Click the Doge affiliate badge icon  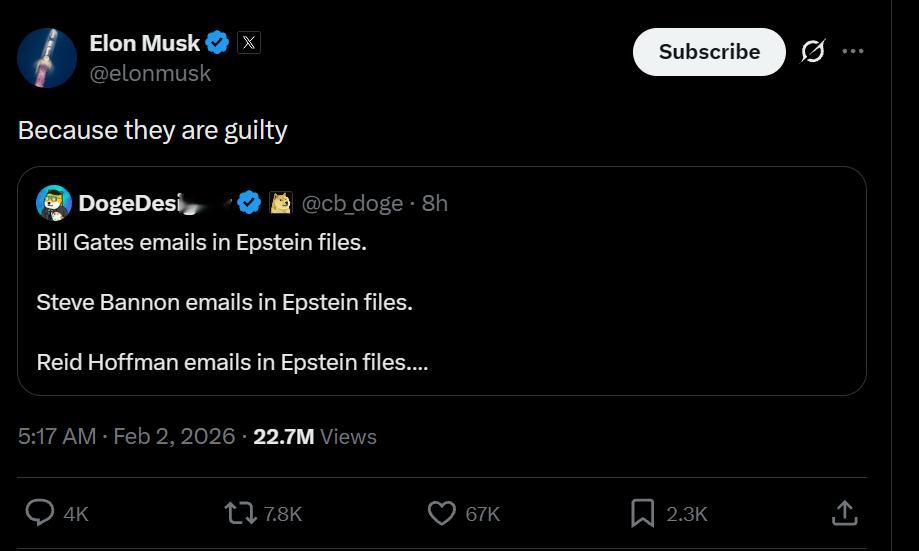[281, 203]
